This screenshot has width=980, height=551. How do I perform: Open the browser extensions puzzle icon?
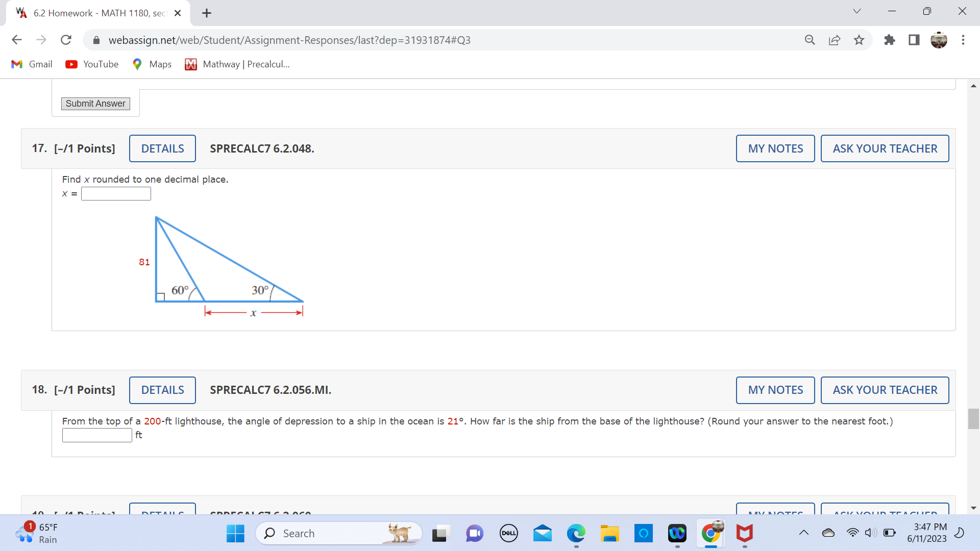click(890, 40)
